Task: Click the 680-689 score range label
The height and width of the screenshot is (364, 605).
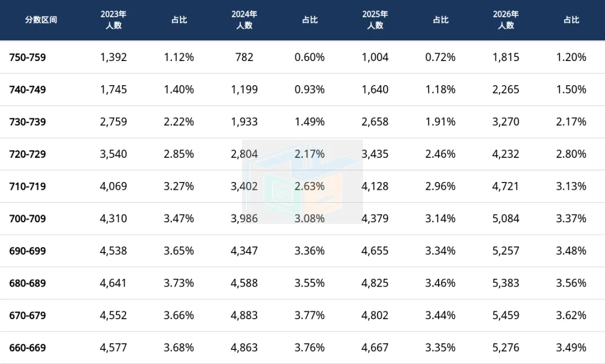Action: tap(27, 283)
